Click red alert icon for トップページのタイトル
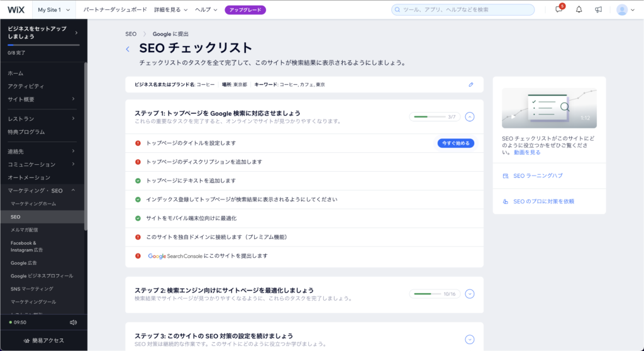Screen dimensions: 644x351 138,143
